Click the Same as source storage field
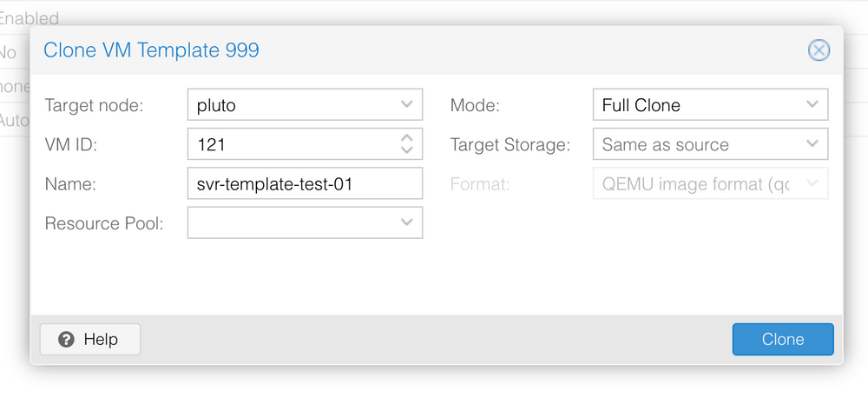The height and width of the screenshot is (418, 868). tap(694, 144)
